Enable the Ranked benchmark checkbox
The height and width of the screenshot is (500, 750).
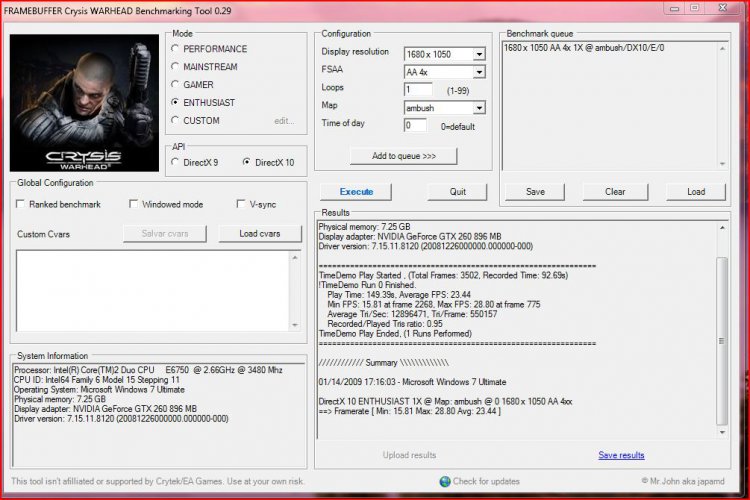pyautogui.click(x=21, y=204)
